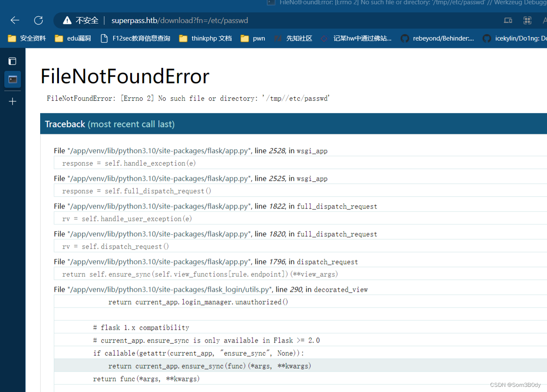The image size is (547, 392).
Task: Open the rebeyond/Behinder GitHub bookmark
Action: tap(437, 38)
